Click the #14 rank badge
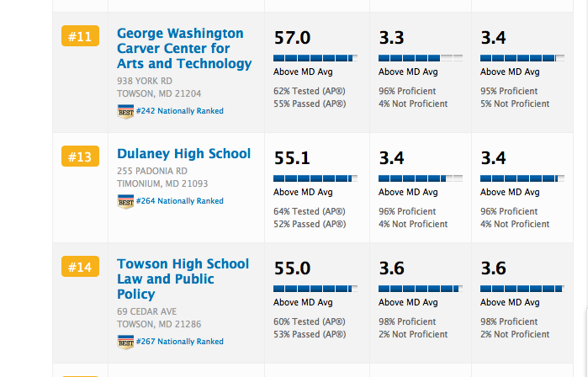Screen dimensions: 588x377 tap(81, 267)
